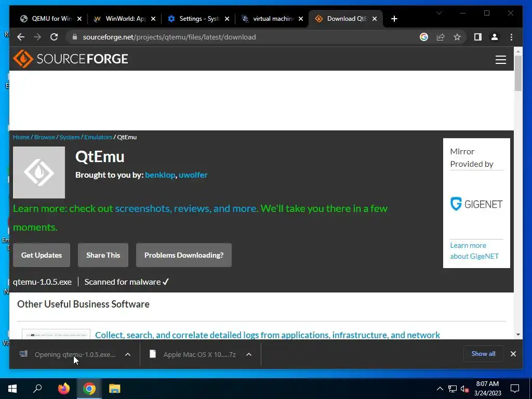Open File Explorer from taskbar
Viewport: 532px width, 399px height.
pos(115,389)
